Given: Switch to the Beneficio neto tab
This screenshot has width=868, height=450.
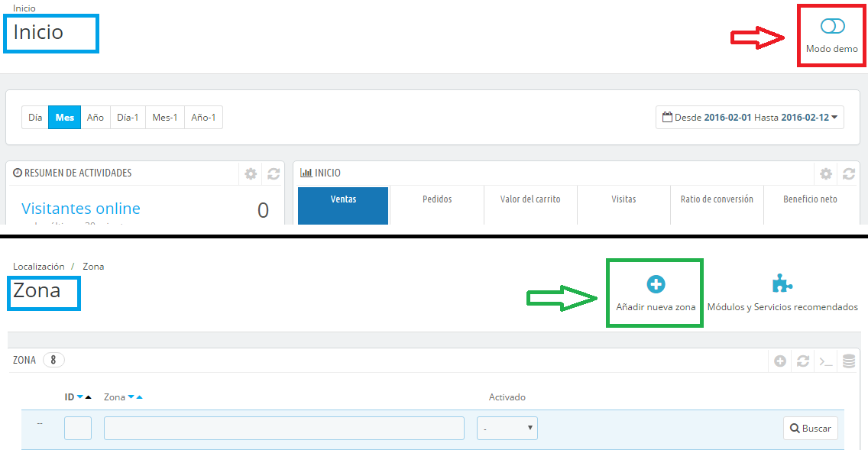Looking at the screenshot, I should tap(810, 206).
